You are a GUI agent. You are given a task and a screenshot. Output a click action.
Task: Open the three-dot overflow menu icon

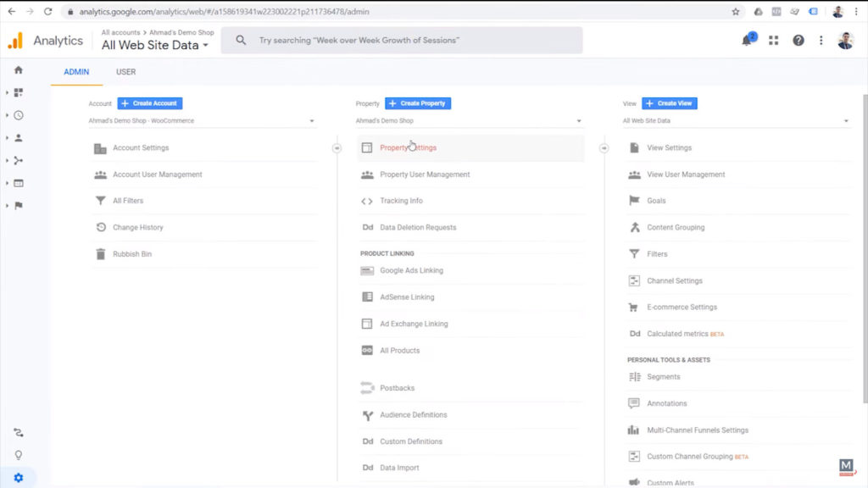(820, 40)
